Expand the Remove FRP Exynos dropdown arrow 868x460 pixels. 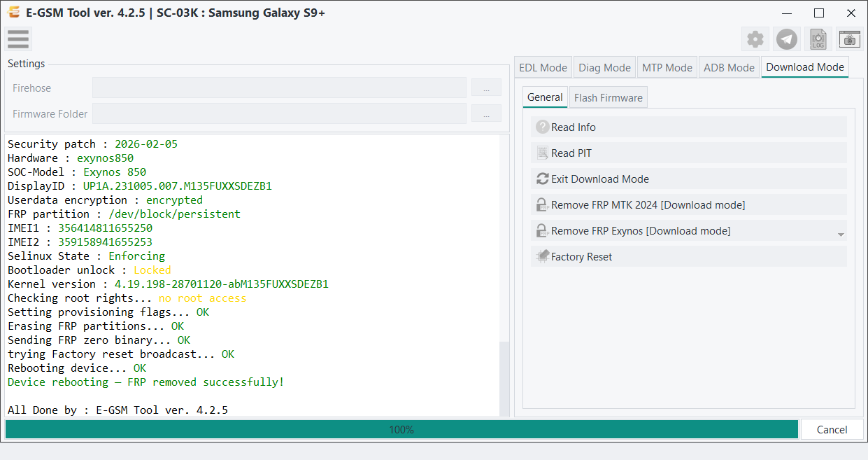coord(841,235)
